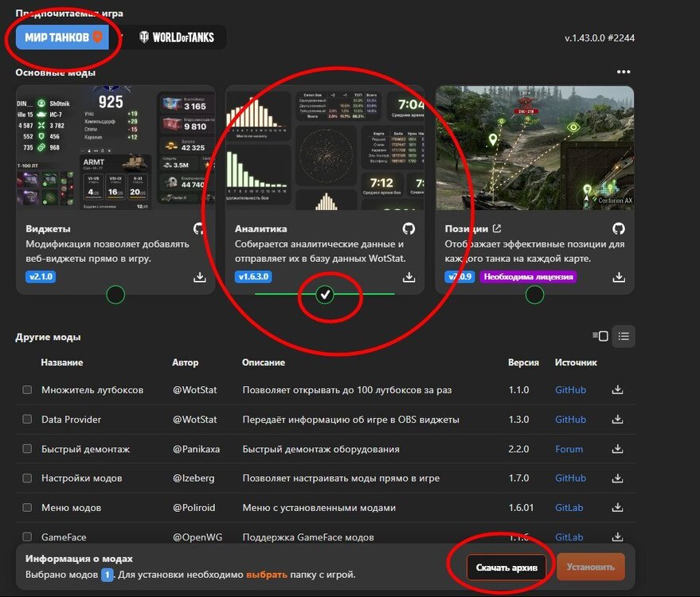Select the МИР ТАНКОВ game tab
The width and height of the screenshot is (700, 597).
click(62, 37)
